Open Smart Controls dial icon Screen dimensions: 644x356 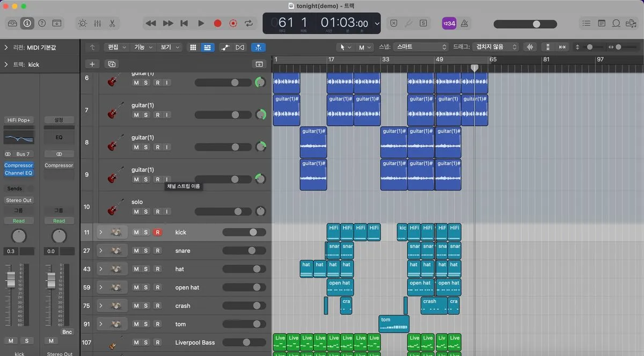click(x=82, y=23)
